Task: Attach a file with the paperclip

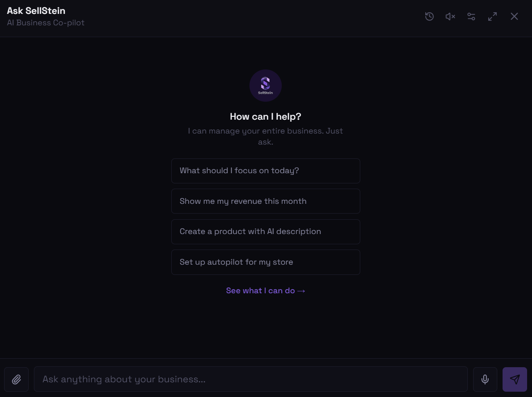Action: (16, 379)
